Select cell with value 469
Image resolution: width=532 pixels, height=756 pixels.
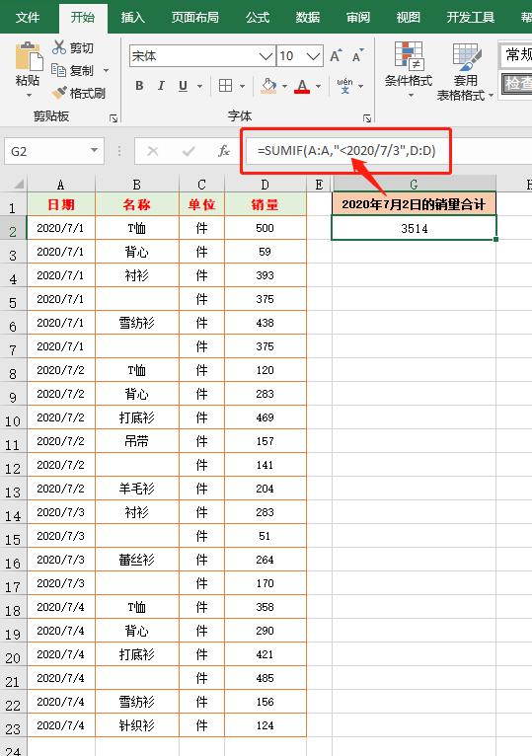click(266, 417)
